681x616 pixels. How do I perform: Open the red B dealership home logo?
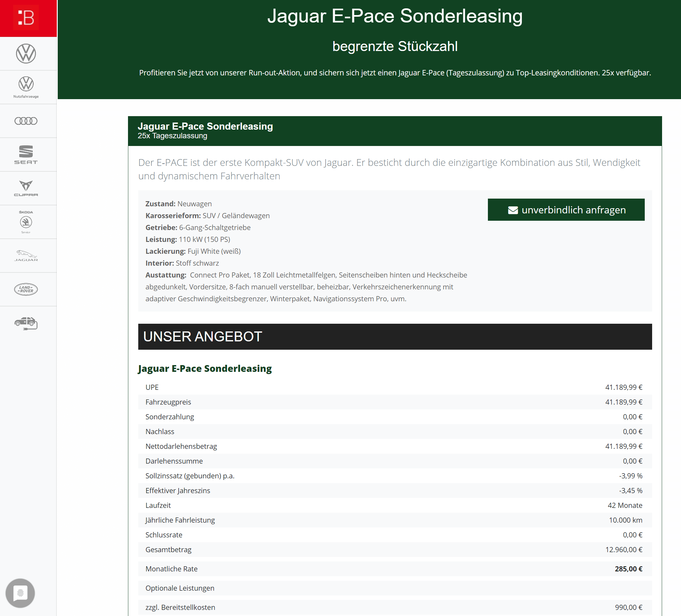tap(26, 18)
